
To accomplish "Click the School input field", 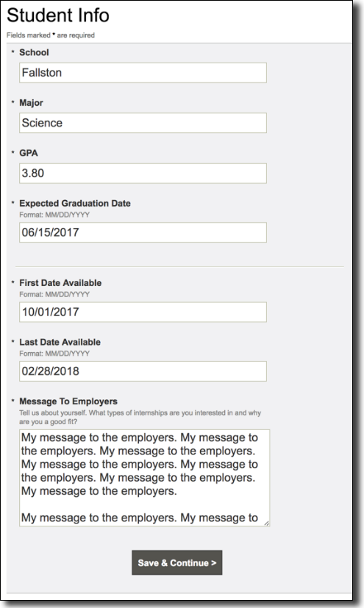I will pos(143,73).
